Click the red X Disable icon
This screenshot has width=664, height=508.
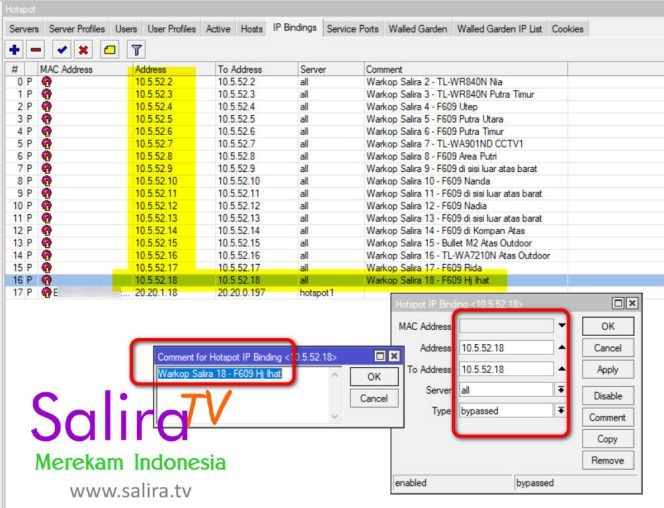[84, 49]
